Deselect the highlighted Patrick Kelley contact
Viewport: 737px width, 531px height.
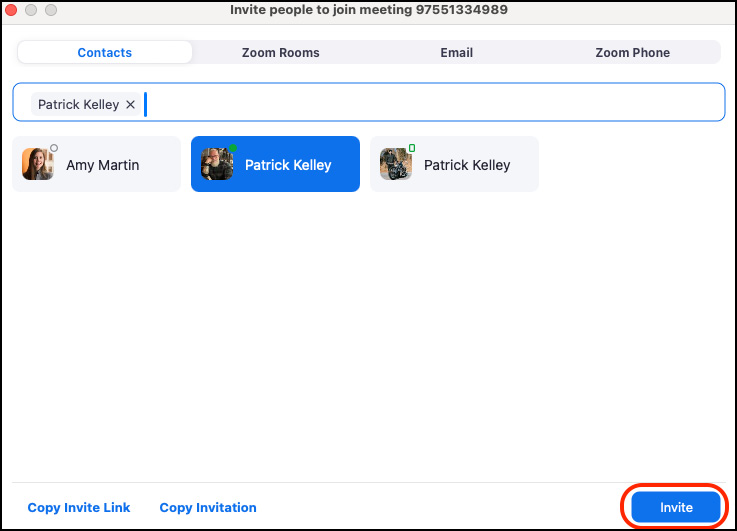275,164
